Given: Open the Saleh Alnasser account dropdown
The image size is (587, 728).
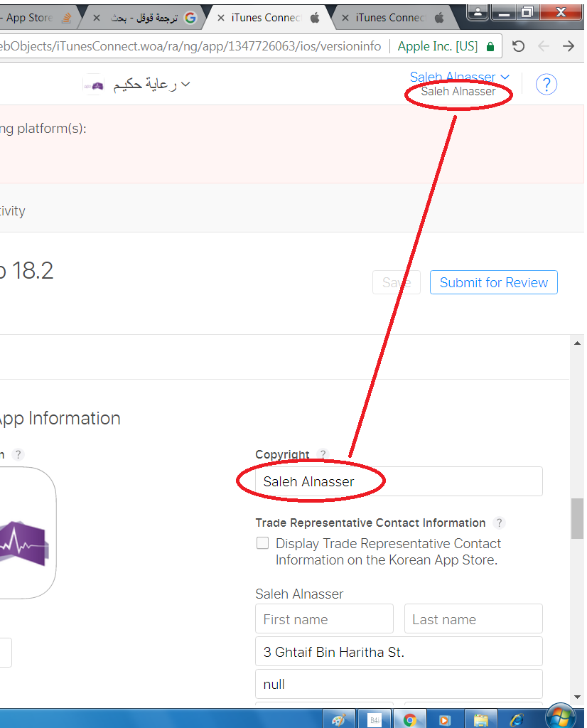Looking at the screenshot, I should click(x=459, y=77).
